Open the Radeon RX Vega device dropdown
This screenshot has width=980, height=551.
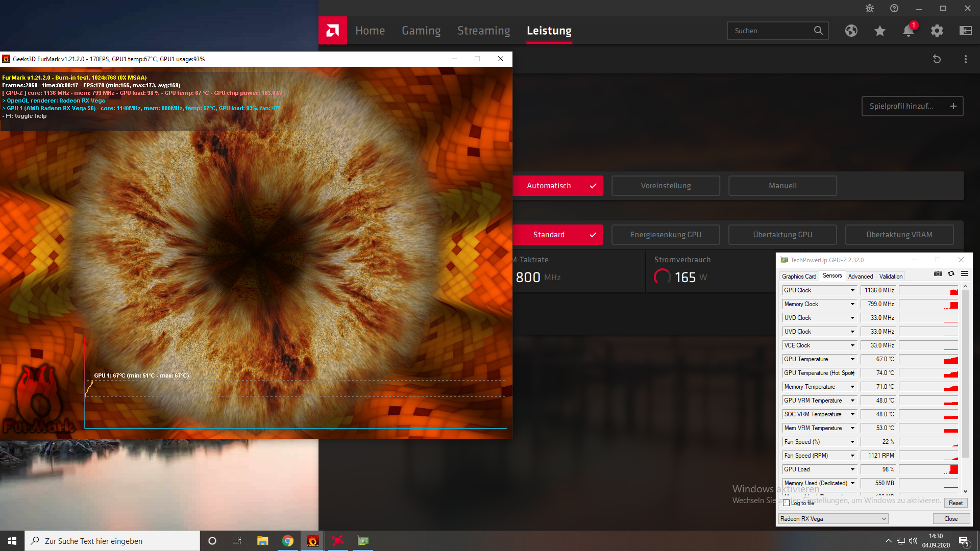pos(834,519)
